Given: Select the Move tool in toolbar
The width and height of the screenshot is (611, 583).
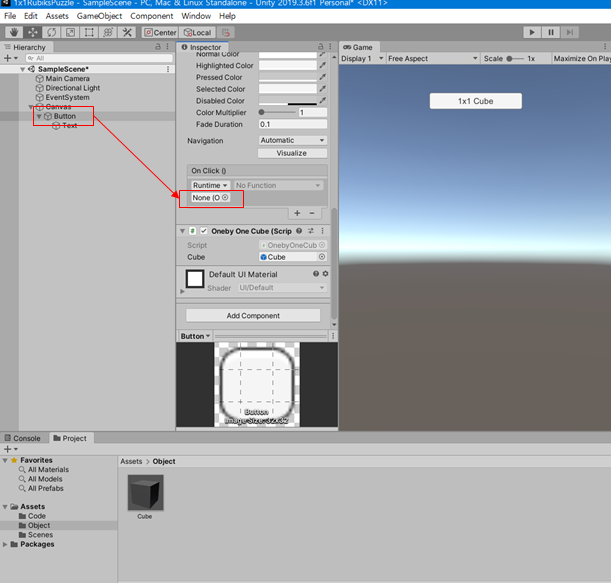Looking at the screenshot, I should [x=33, y=32].
